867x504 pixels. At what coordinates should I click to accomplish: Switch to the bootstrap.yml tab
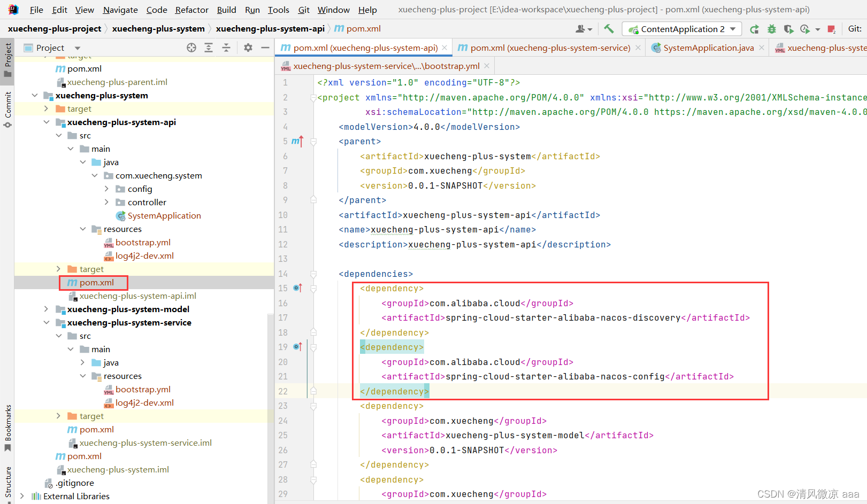tap(386, 66)
